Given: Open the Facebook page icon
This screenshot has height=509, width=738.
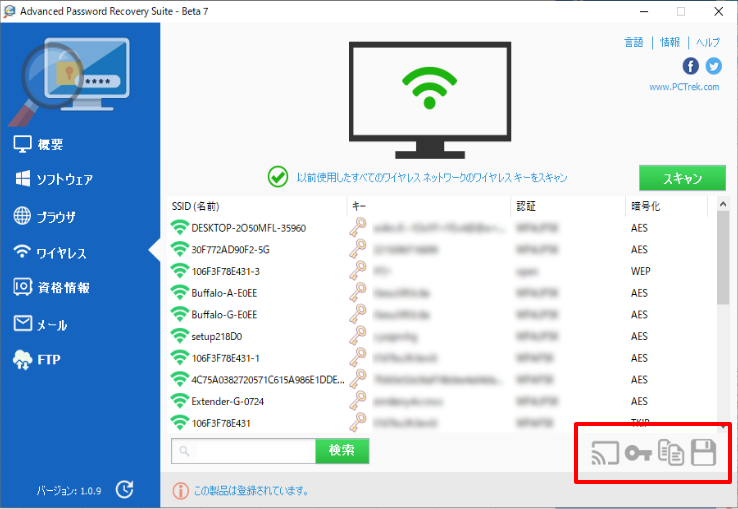Looking at the screenshot, I should (x=690, y=66).
